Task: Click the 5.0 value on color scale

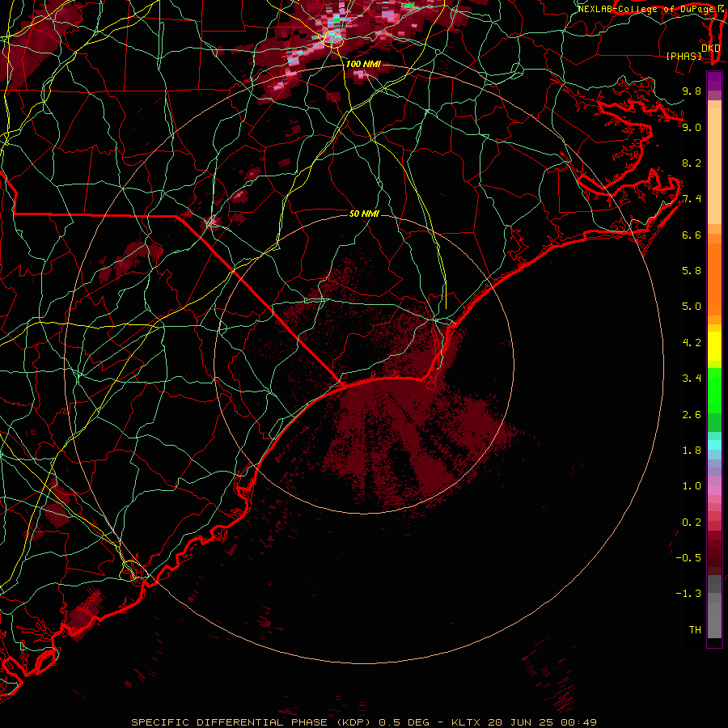Action: click(692, 307)
